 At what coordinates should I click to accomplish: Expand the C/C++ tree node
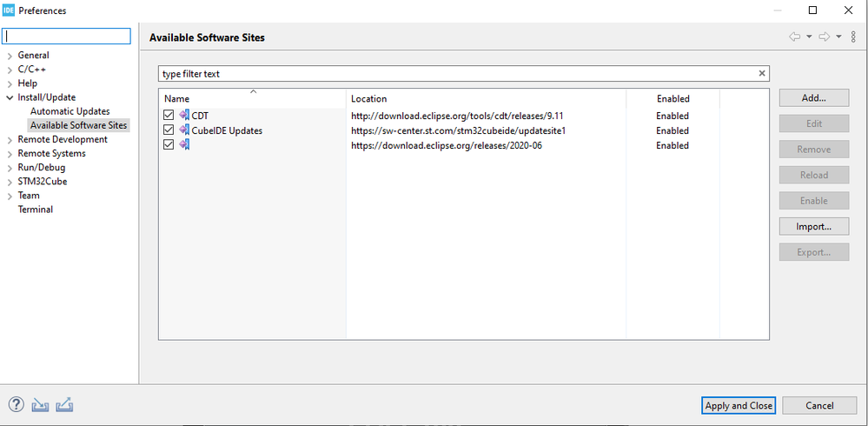tap(10, 70)
